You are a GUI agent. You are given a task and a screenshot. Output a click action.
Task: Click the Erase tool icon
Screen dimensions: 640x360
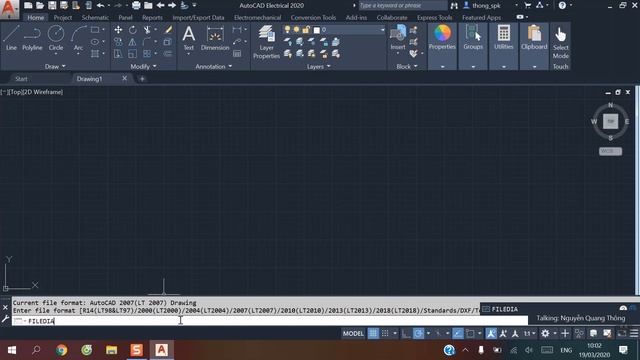click(x=168, y=30)
